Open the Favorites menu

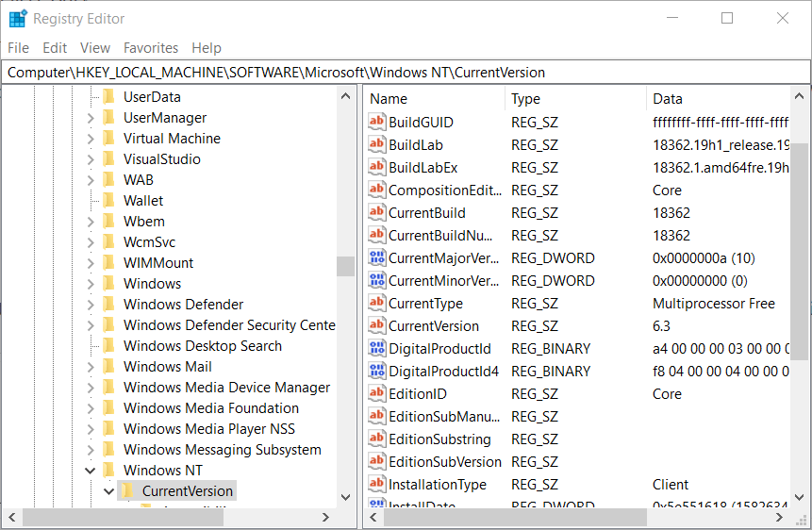pos(151,48)
